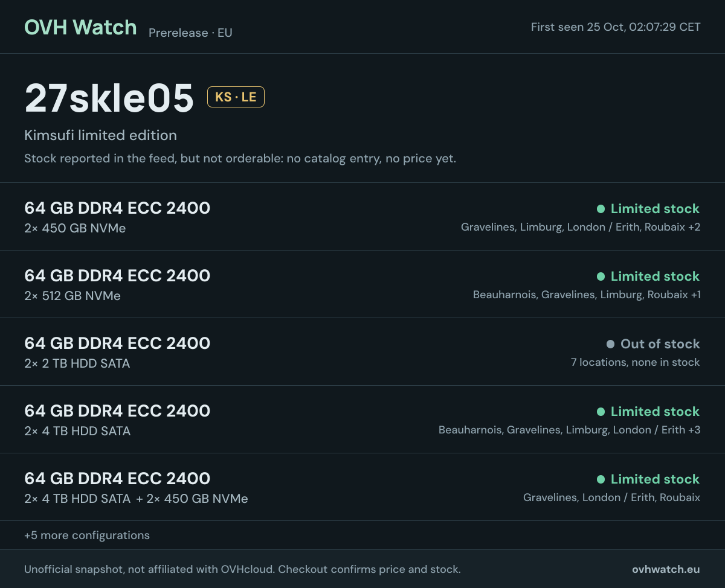This screenshot has width=725, height=588.
Task: Select the "64 GB DDR4 ECC 2400" title above 2× 2 TB HDD
Action: 117,344
